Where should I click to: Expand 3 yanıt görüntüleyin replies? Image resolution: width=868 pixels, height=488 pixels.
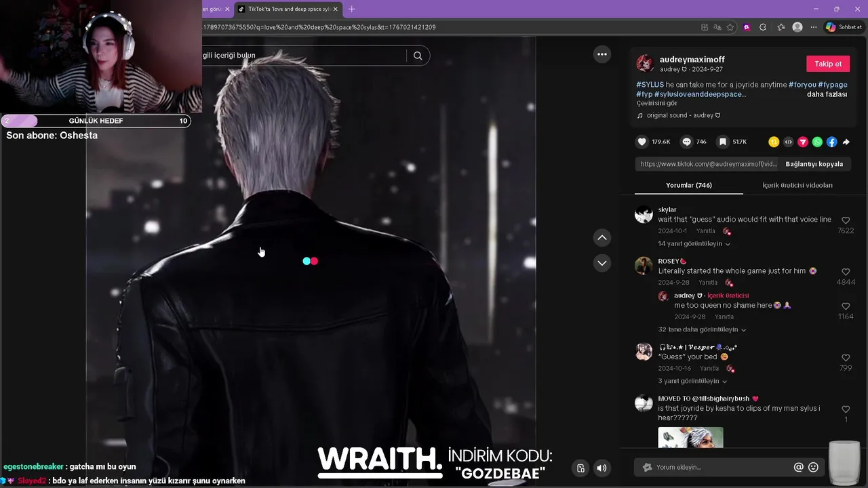coord(693,381)
